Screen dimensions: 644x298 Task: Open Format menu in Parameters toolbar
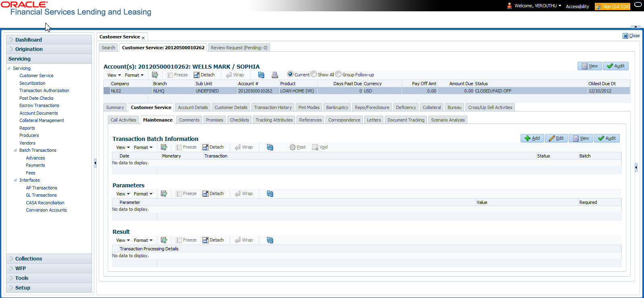(x=143, y=194)
